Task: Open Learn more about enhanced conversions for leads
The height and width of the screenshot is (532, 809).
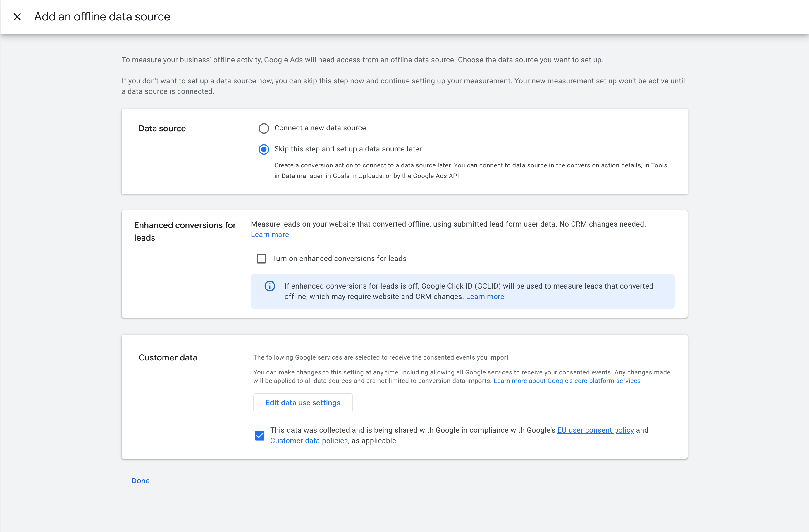Action: 270,234
